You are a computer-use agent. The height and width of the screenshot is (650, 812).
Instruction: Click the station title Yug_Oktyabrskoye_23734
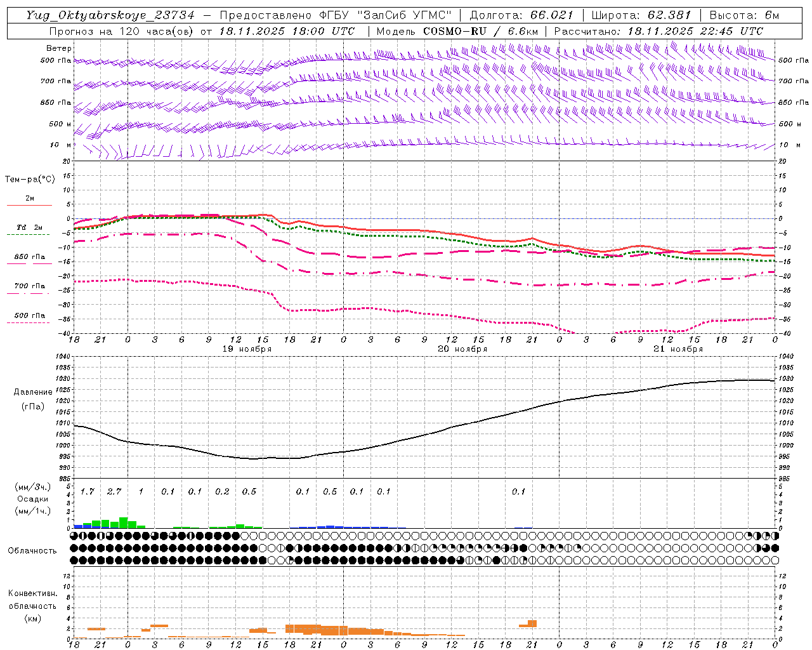tap(110, 15)
